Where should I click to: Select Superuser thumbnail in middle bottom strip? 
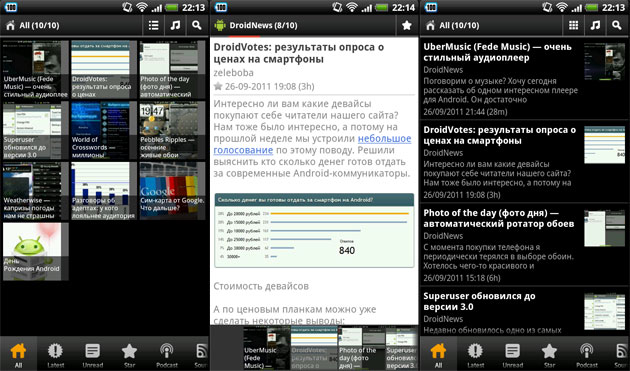click(402, 348)
